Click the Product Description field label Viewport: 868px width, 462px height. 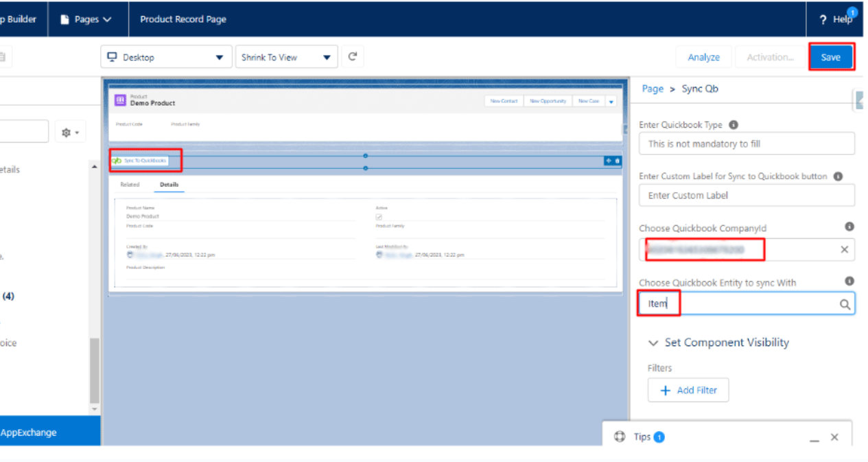[145, 268]
